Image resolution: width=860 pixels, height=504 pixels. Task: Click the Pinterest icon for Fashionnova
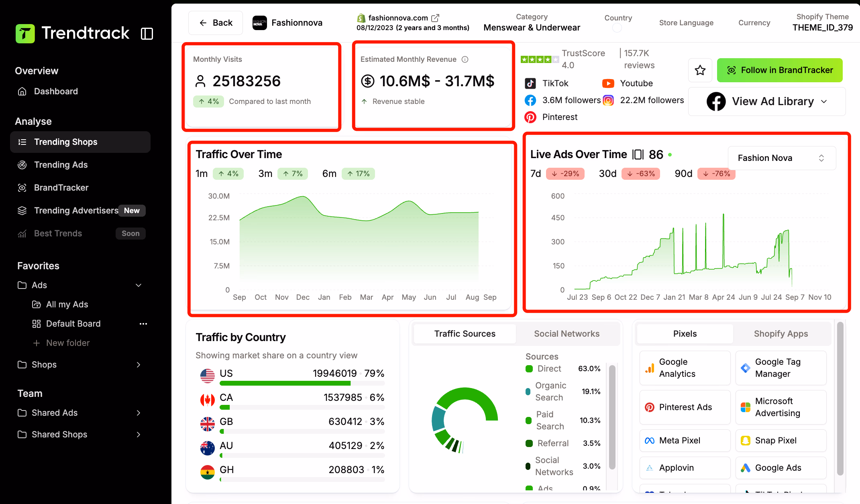[530, 117]
